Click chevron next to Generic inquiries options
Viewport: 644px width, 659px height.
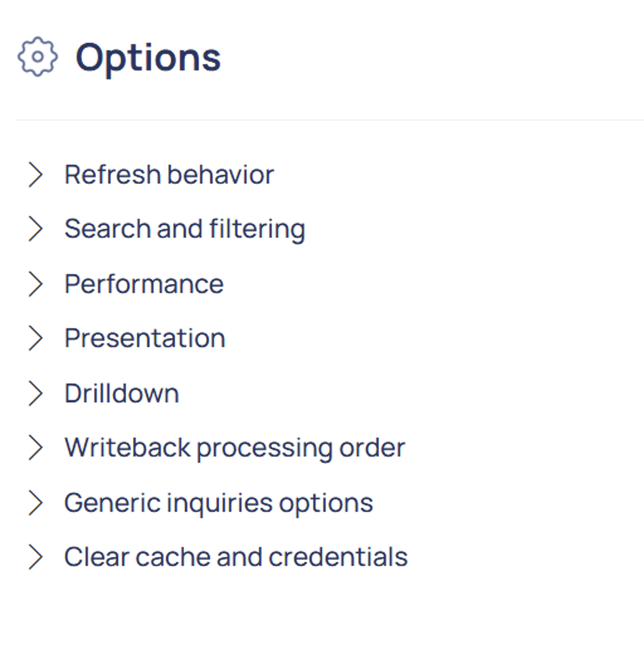(36, 503)
